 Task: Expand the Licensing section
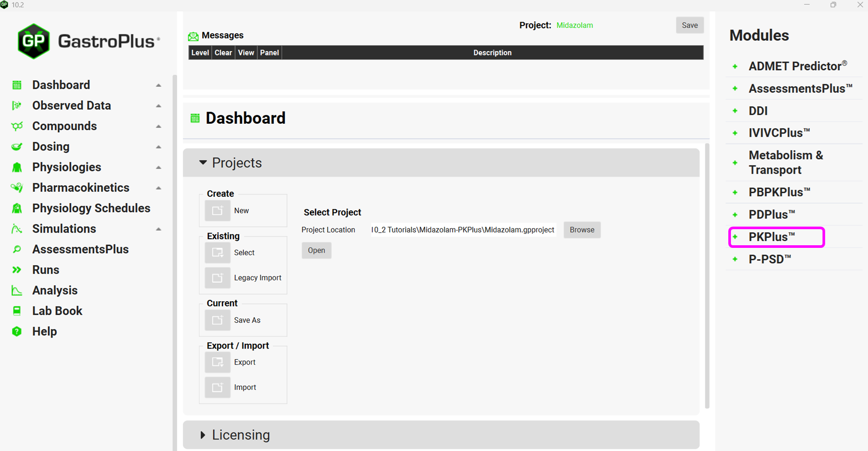(x=203, y=435)
